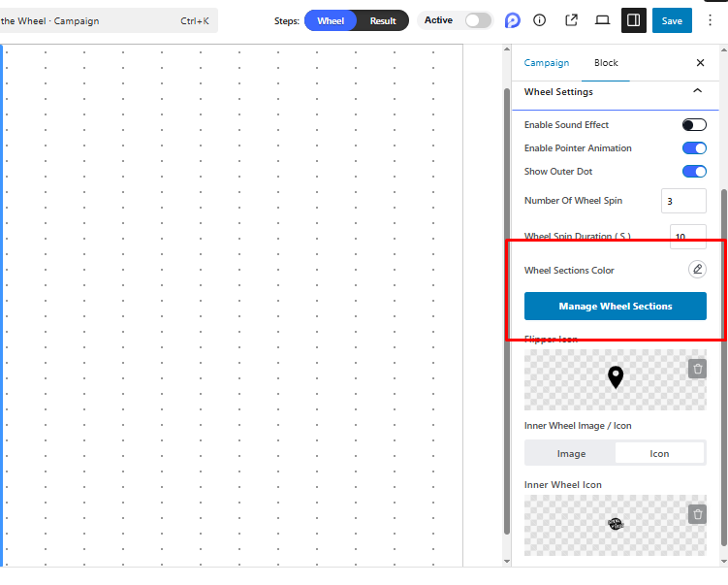Close the settings sidebar with X
This screenshot has width=728, height=585.
click(700, 63)
